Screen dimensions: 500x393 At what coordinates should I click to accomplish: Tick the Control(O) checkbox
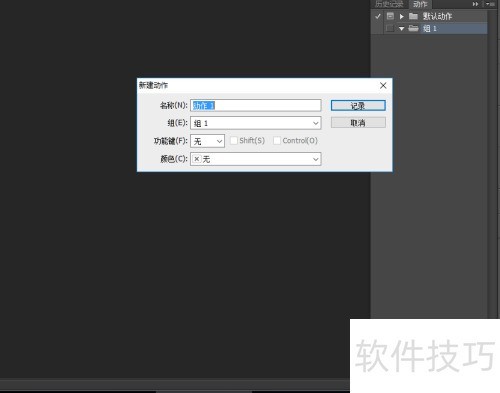click(x=277, y=141)
